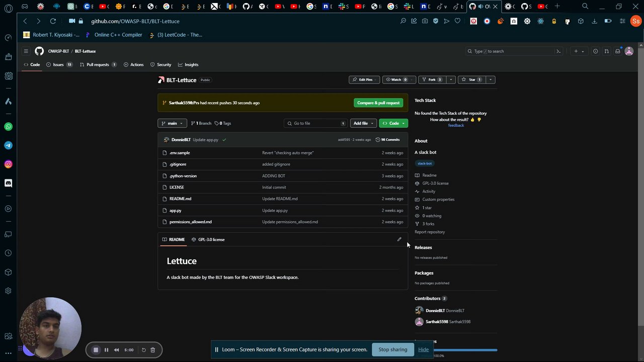Open the Fork button for the repository
The width and height of the screenshot is (644, 362).
coord(432,79)
